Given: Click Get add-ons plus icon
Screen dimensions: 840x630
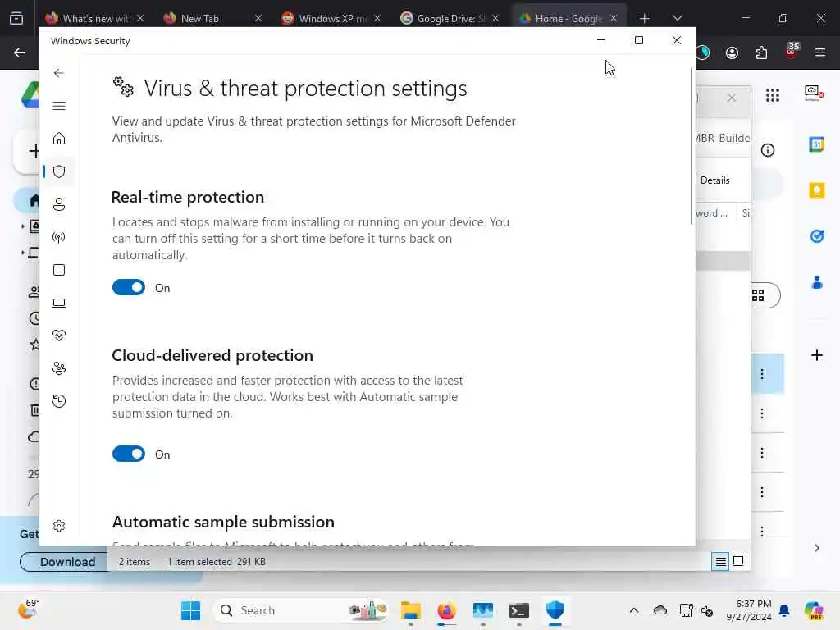Looking at the screenshot, I should (x=817, y=355).
